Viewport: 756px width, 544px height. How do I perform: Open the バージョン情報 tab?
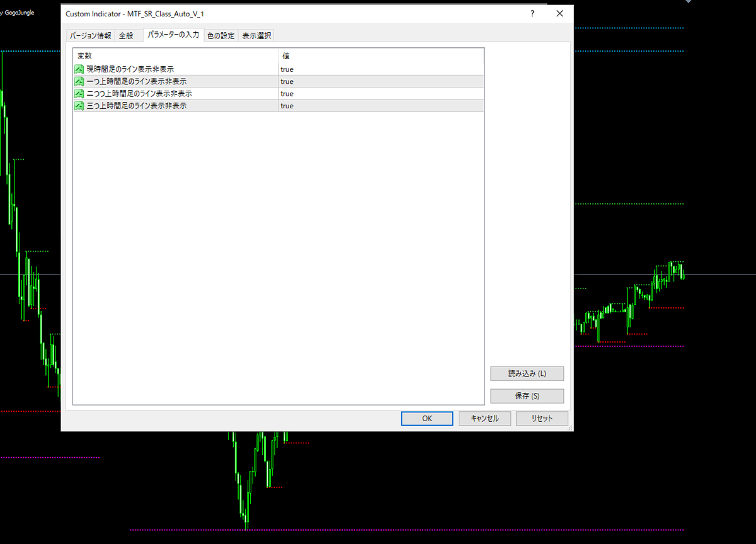[x=90, y=36]
